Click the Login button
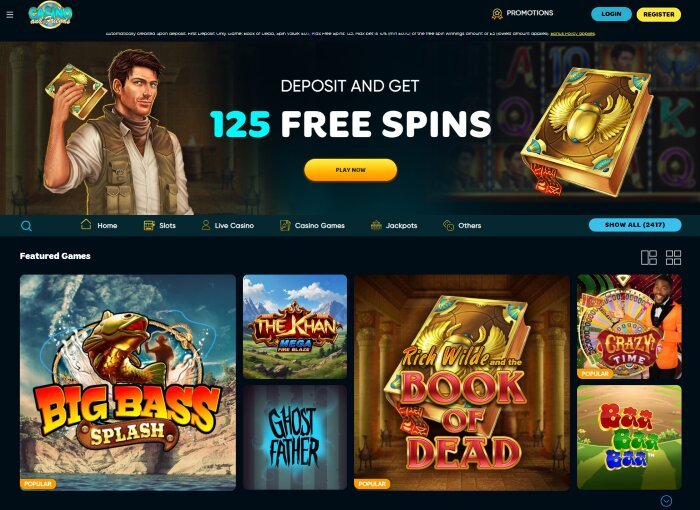 611,14
